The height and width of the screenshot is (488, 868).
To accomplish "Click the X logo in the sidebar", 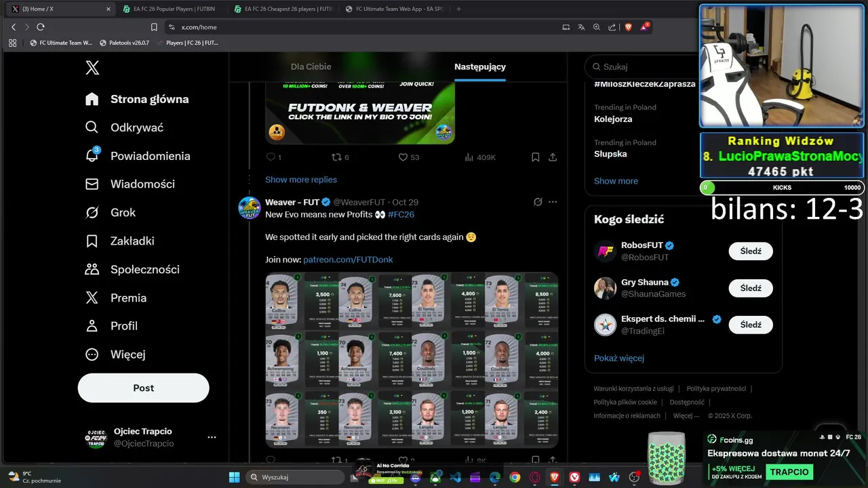I will pyautogui.click(x=92, y=67).
